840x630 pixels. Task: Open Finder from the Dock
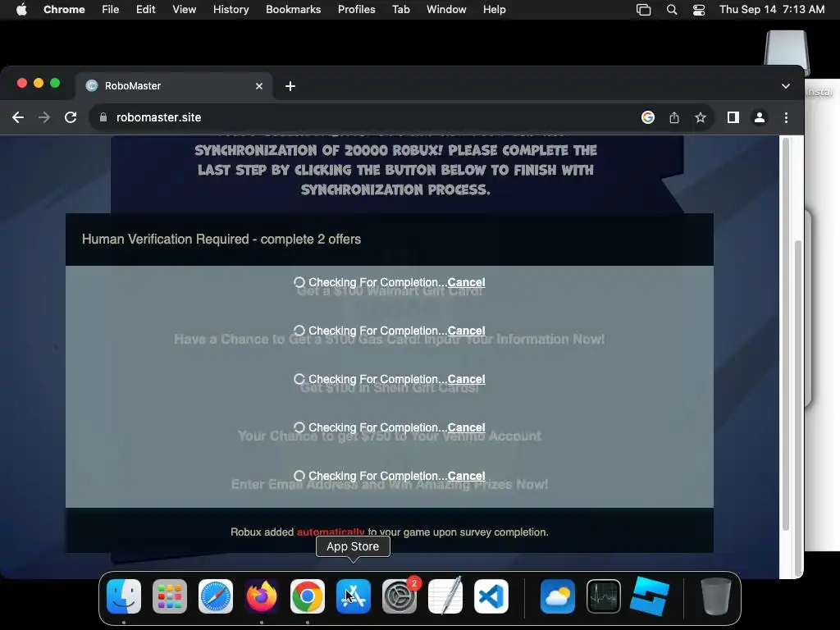click(x=124, y=596)
